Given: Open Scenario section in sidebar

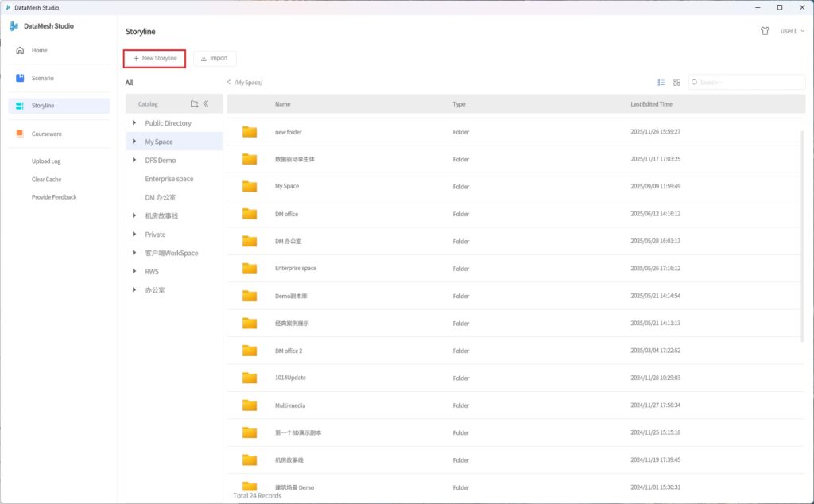Looking at the screenshot, I should coord(42,78).
